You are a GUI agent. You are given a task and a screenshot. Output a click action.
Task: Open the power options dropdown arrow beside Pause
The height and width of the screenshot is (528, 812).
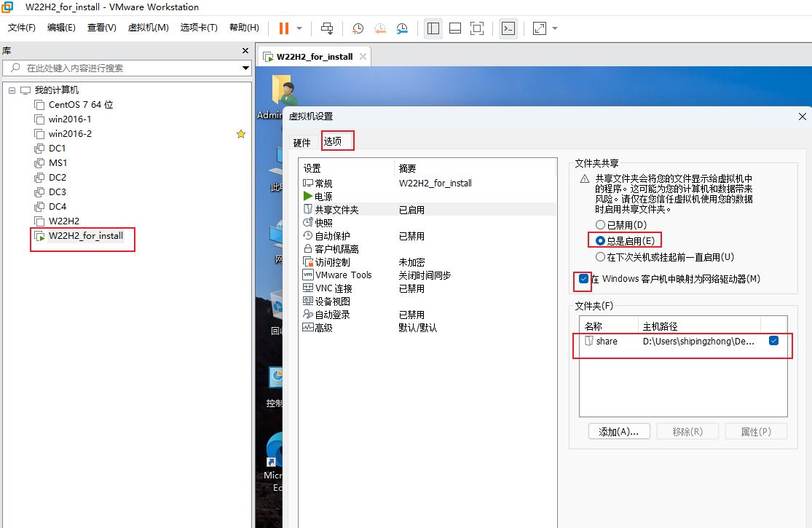299,28
